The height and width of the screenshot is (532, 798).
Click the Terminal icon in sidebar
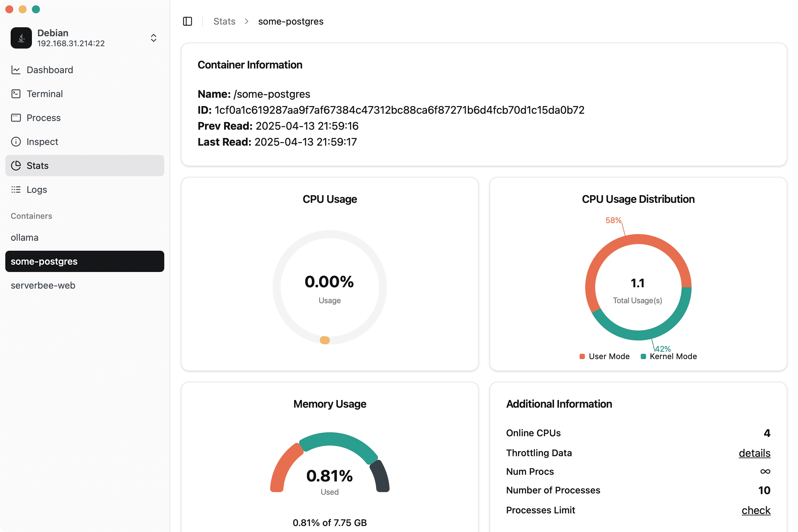click(x=16, y=94)
